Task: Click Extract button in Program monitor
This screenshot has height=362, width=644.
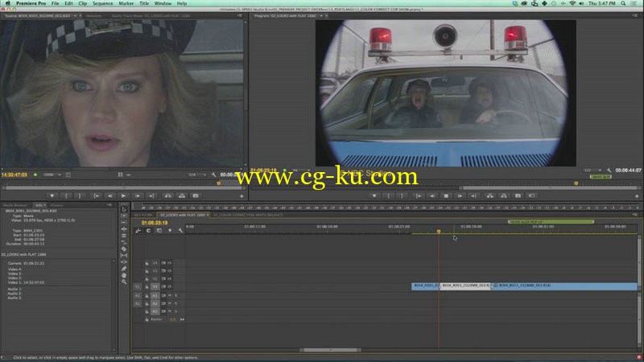Action: (504, 196)
